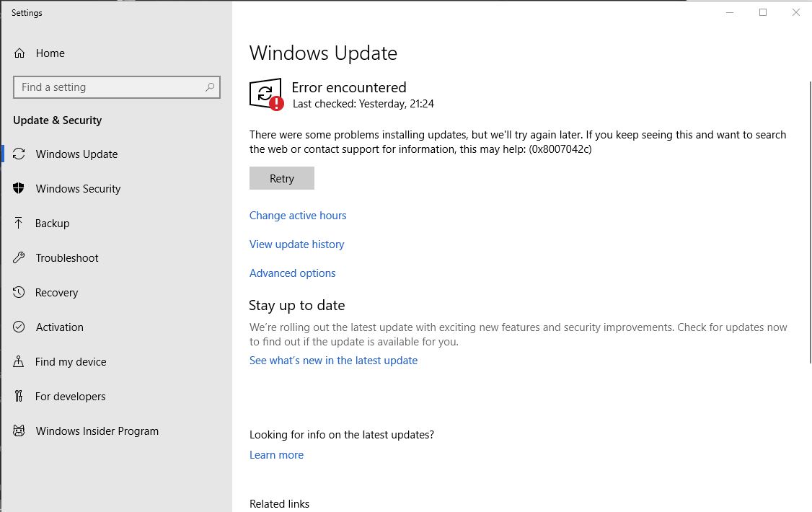Open Find my device settings

[71, 361]
